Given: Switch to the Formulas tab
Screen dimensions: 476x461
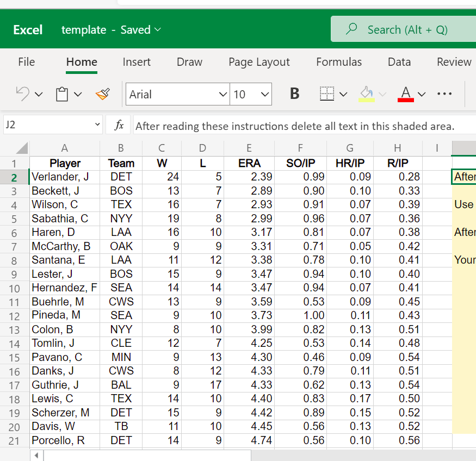Looking at the screenshot, I should point(339,62).
